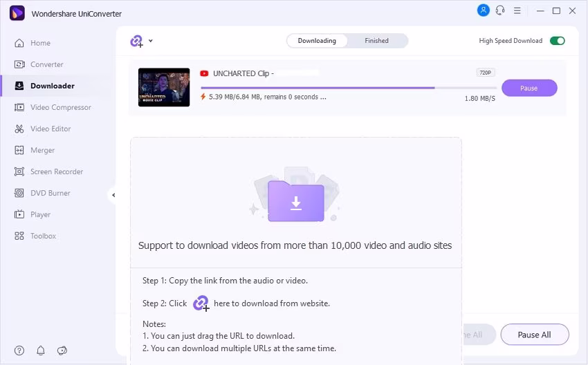The height and width of the screenshot is (365, 588).
Task: Click the Converter icon in the sidebar
Action: click(x=19, y=64)
